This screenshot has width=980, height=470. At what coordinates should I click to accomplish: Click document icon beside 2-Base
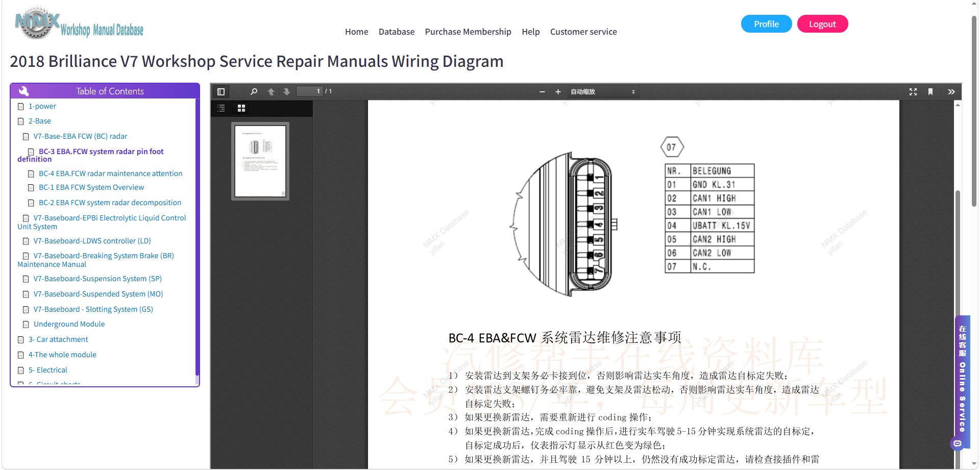point(21,121)
